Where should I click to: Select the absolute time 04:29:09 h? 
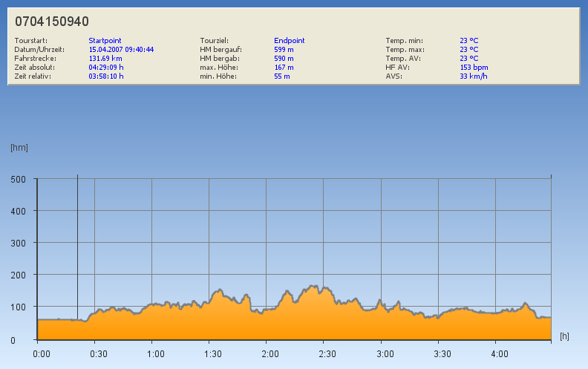pos(105,68)
